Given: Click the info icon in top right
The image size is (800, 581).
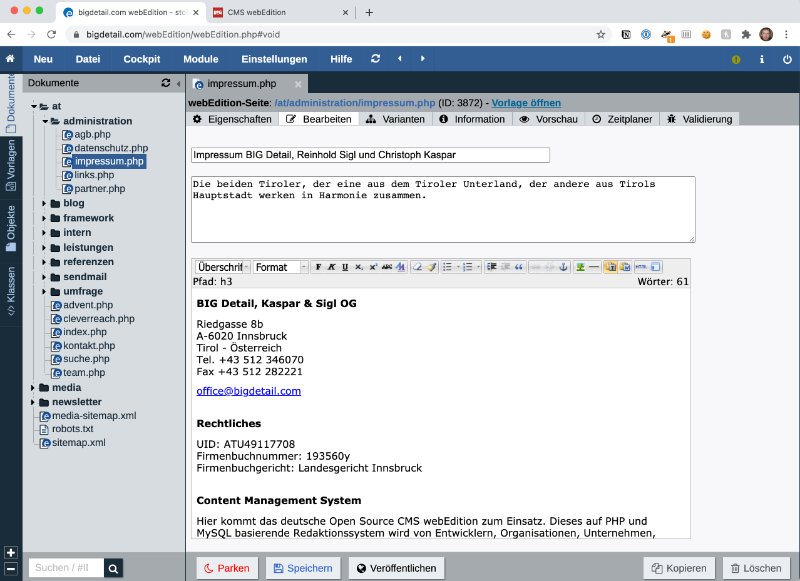Looking at the screenshot, I should click(762, 59).
